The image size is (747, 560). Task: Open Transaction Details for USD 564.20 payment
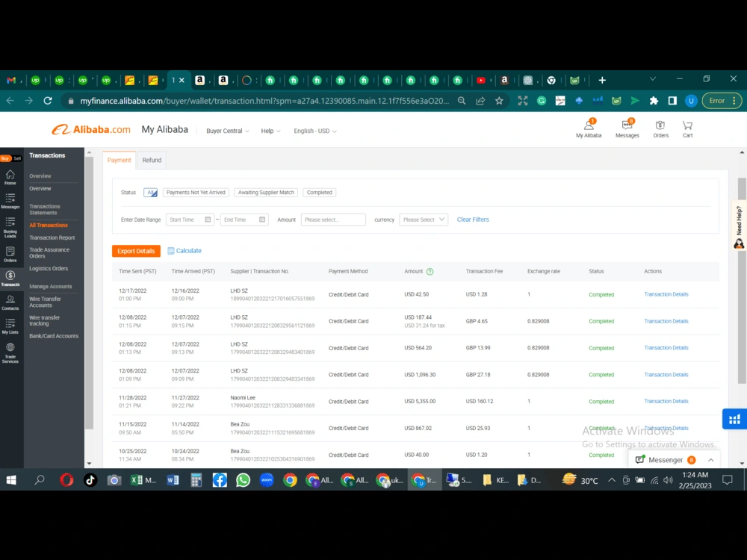[x=666, y=348]
